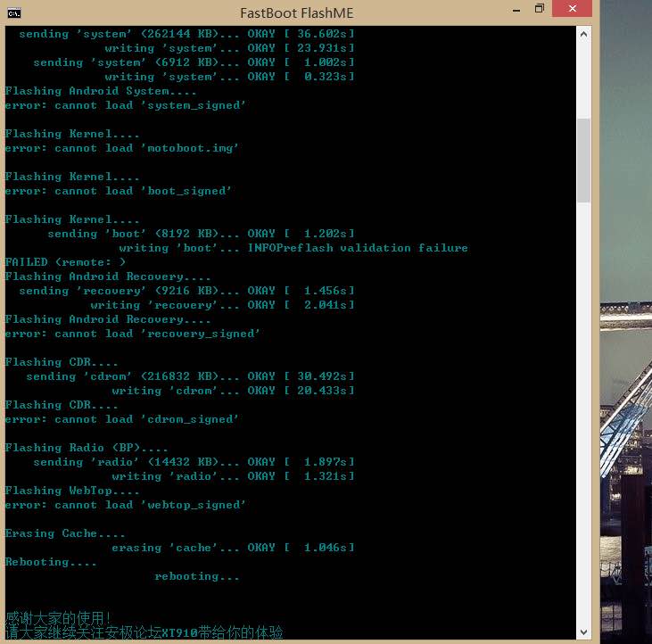652x644 pixels.
Task: Click "error: cannot load 'webtop_signed'" line
Action: 126,505
